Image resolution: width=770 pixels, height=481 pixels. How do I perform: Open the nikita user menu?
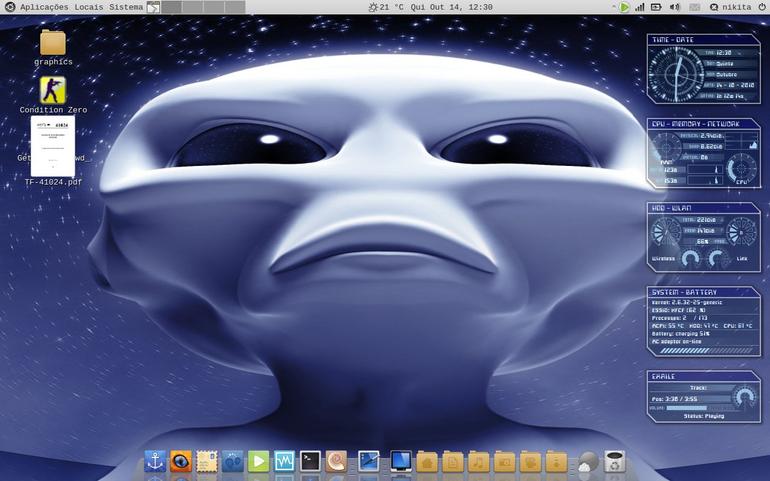click(x=731, y=7)
